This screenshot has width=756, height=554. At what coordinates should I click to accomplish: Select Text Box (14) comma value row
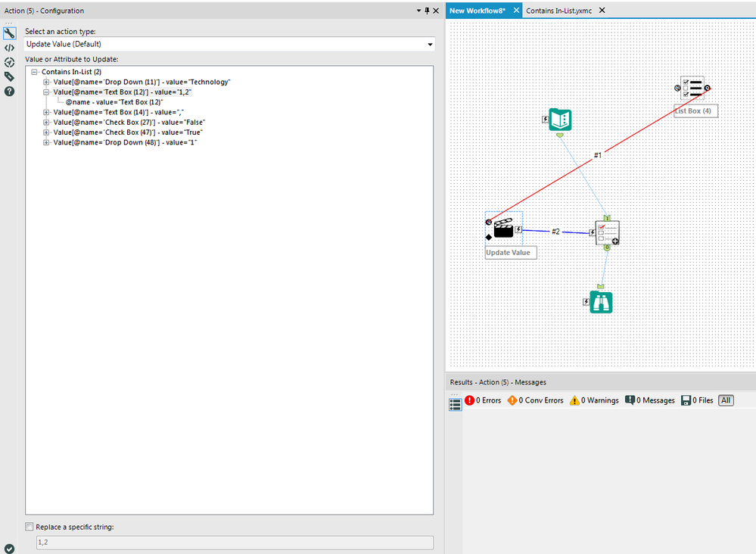coord(119,112)
